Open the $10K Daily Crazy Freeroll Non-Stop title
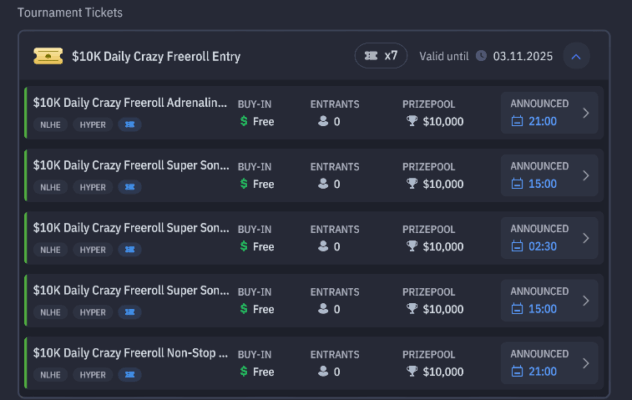 pos(130,353)
